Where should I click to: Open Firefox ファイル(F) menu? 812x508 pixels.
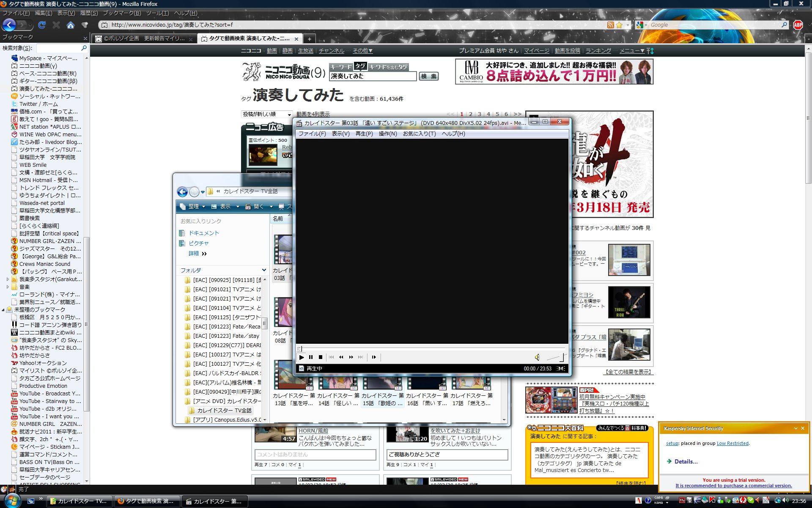tap(16, 13)
